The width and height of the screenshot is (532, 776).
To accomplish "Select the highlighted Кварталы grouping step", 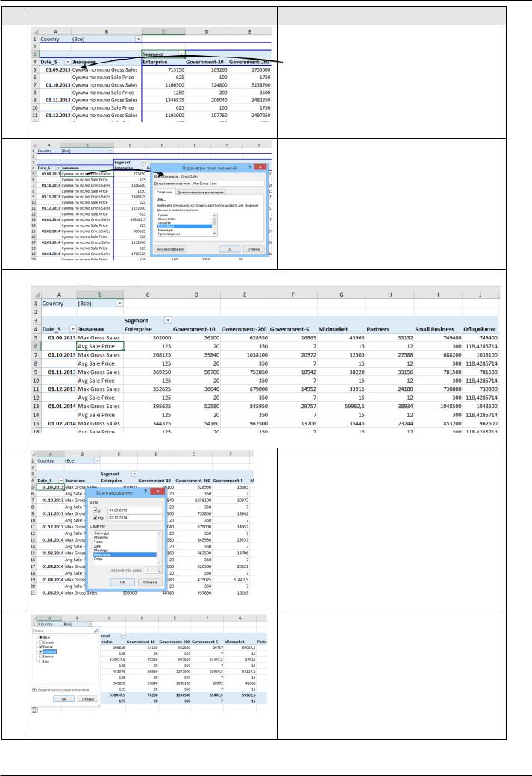I will point(125,554).
